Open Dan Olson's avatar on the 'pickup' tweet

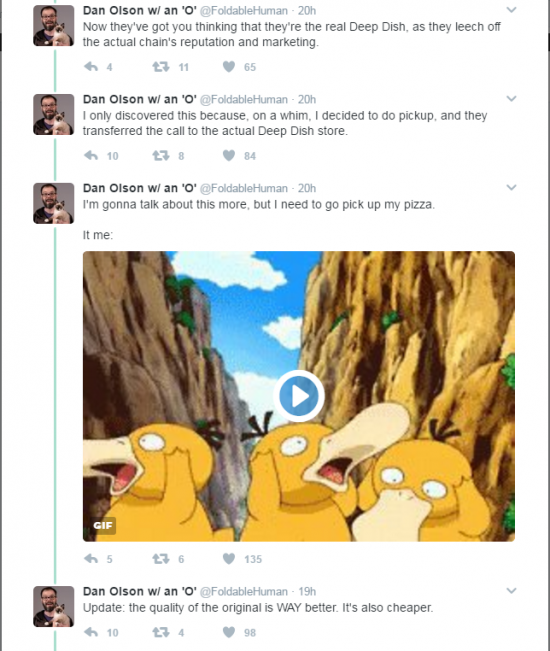54,115
